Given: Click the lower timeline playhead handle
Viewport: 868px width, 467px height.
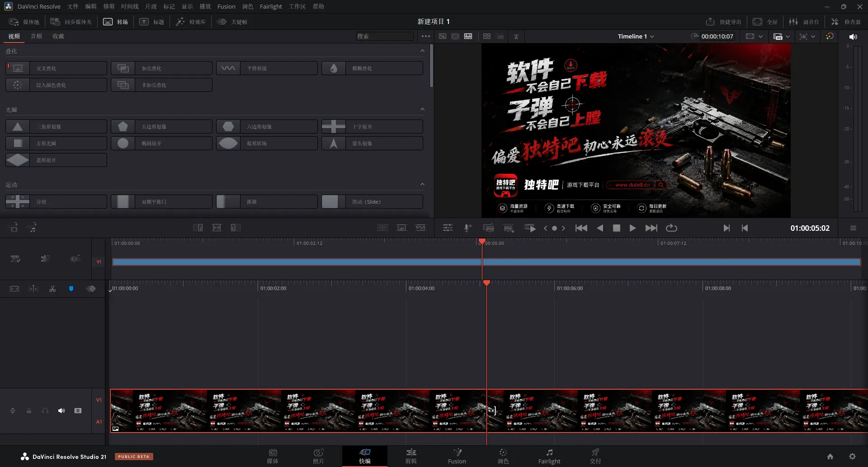Looking at the screenshot, I should (x=486, y=283).
